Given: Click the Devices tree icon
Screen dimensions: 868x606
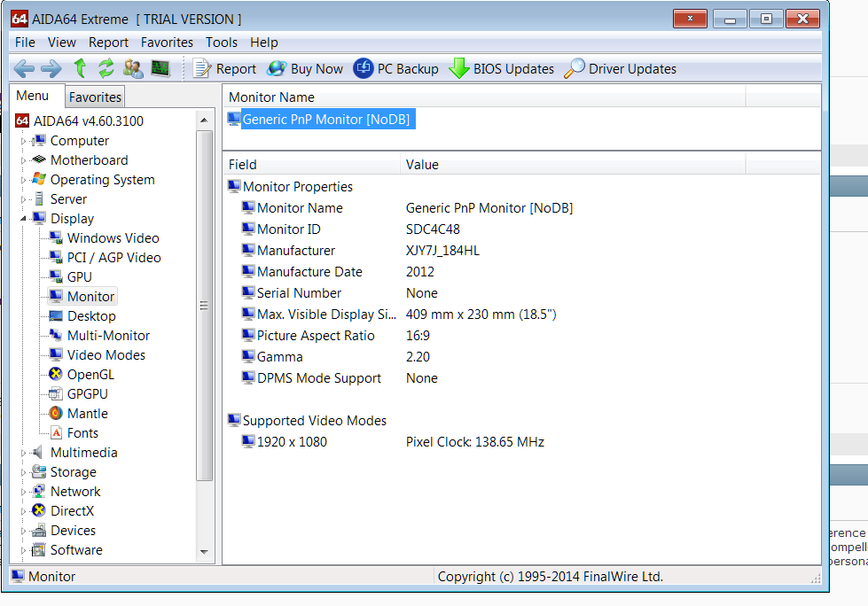Looking at the screenshot, I should 39,530.
